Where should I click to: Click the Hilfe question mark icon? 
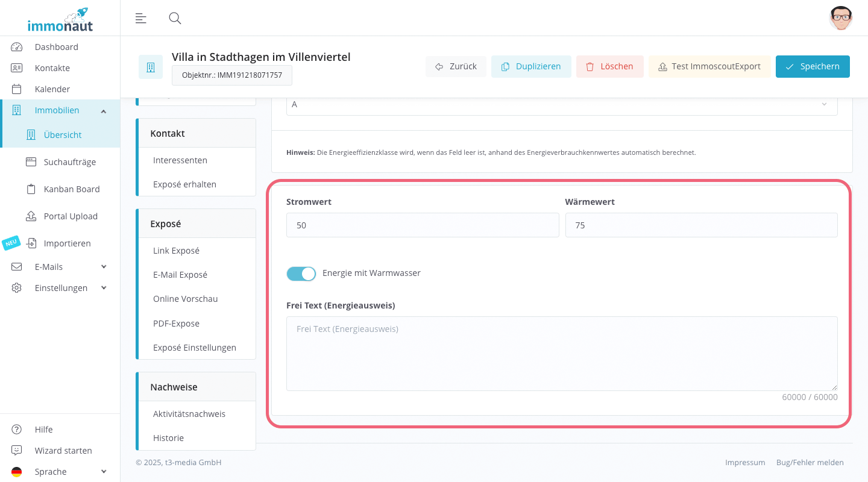pyautogui.click(x=17, y=430)
